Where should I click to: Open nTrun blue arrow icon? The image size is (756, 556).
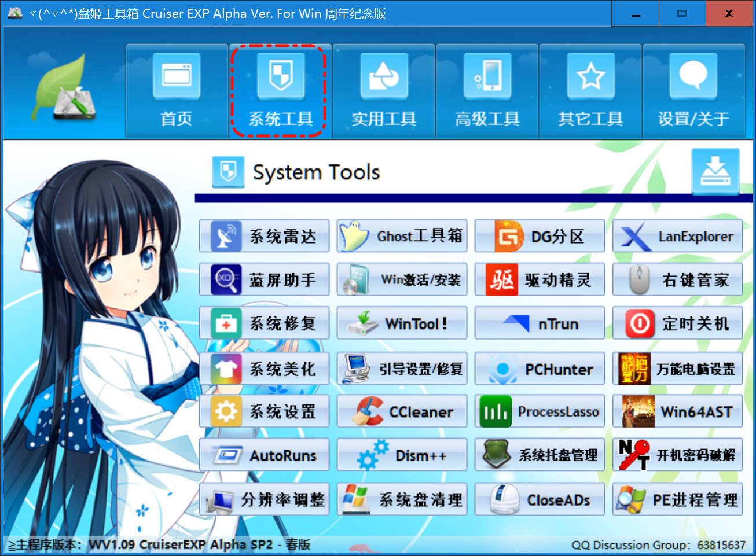516,323
